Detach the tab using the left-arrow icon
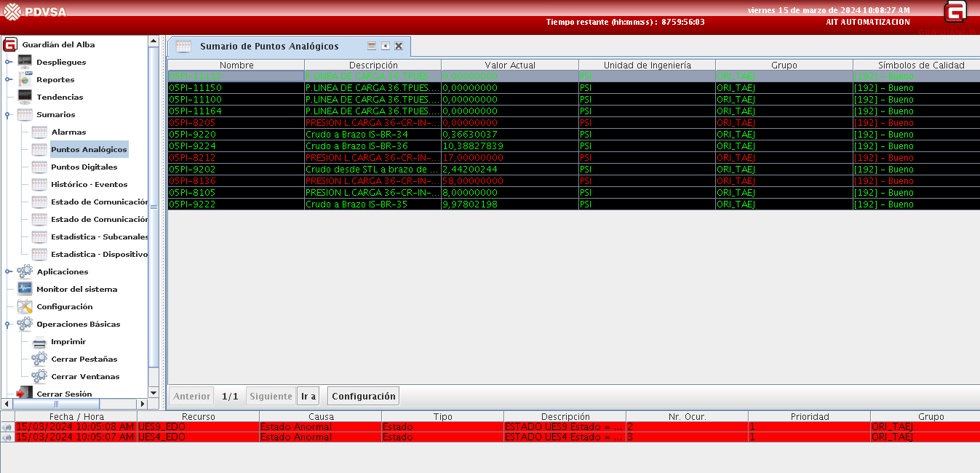Viewport: 980px width, 473px height. [385, 46]
